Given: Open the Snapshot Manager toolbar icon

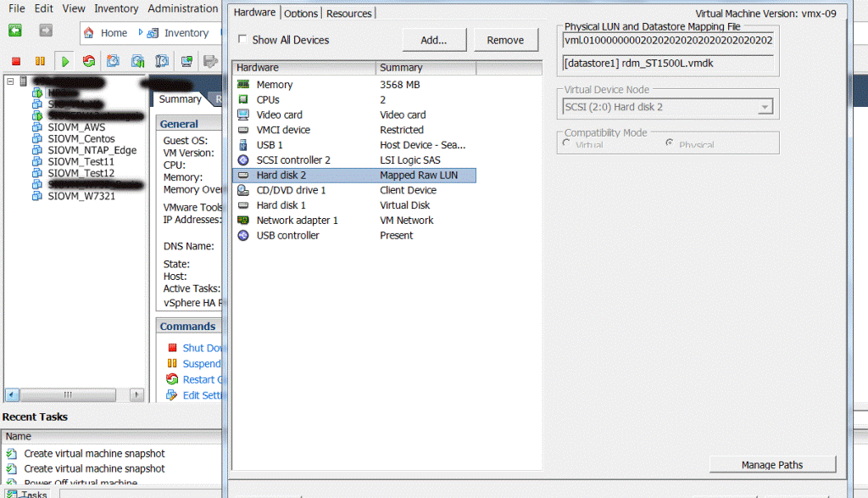Looking at the screenshot, I should point(162,61).
